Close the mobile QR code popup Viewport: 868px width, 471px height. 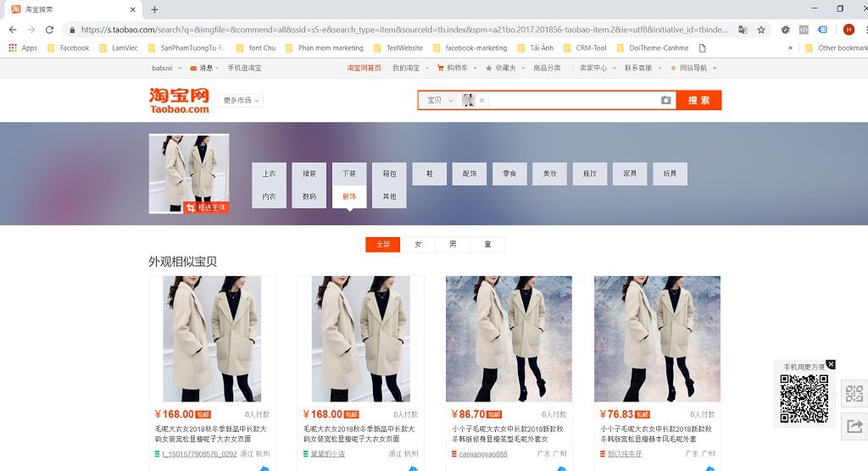pyautogui.click(x=831, y=364)
